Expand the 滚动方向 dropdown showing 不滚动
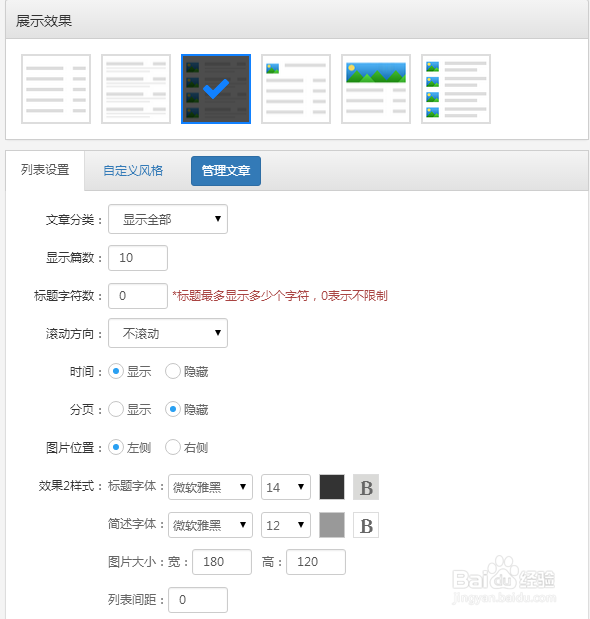590x619 pixels. (168, 333)
